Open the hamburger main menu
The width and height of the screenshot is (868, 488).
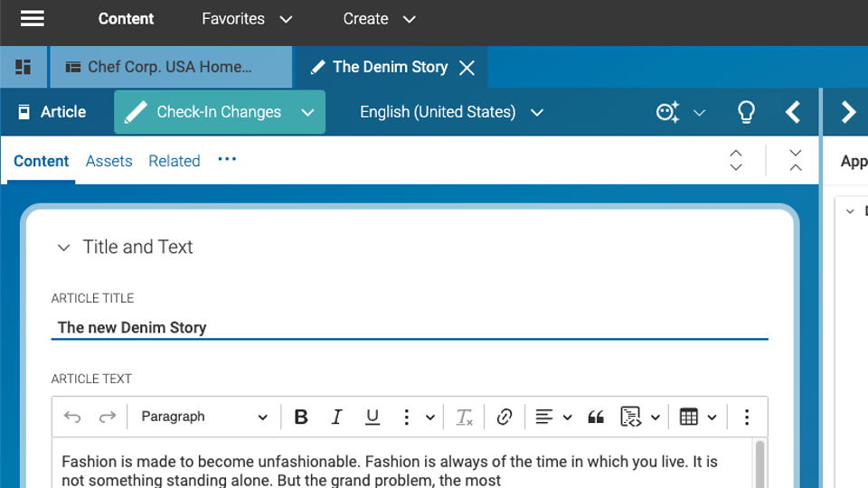coord(33,18)
